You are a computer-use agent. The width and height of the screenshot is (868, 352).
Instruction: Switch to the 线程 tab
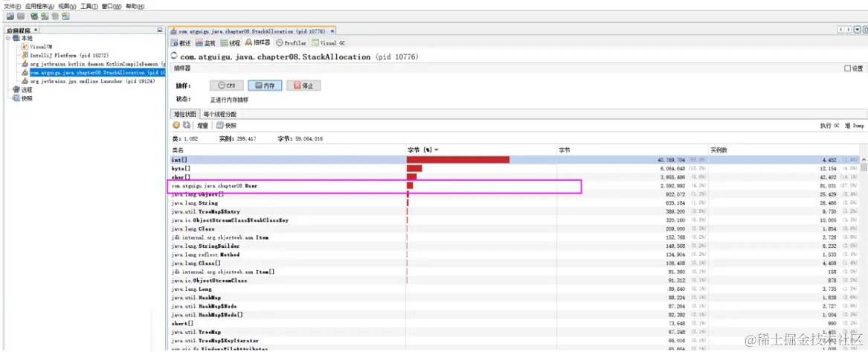pyautogui.click(x=231, y=42)
